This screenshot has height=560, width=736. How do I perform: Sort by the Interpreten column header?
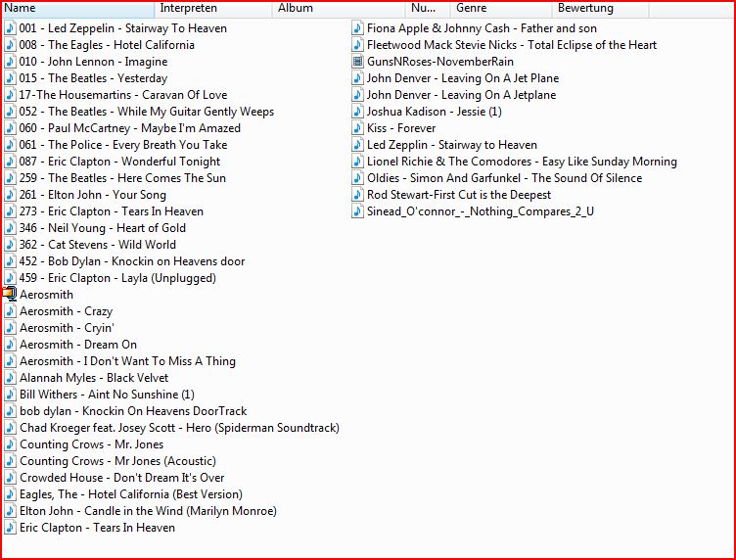click(213, 9)
